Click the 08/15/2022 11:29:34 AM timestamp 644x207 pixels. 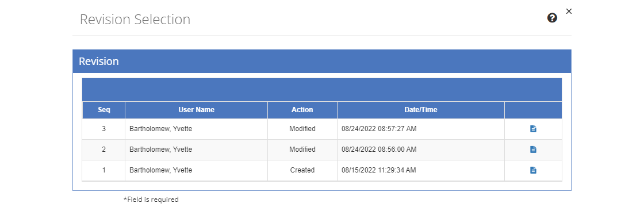point(379,170)
